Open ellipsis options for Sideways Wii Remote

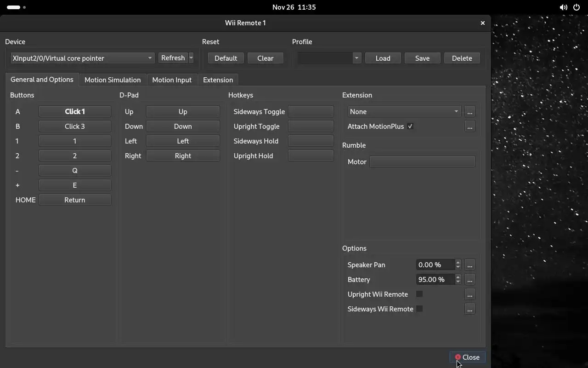pyautogui.click(x=469, y=309)
